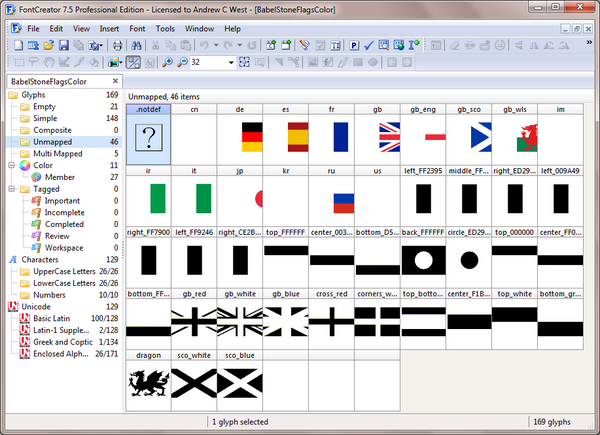Open the Tools menu
This screenshot has height=435, width=600.
click(165, 29)
